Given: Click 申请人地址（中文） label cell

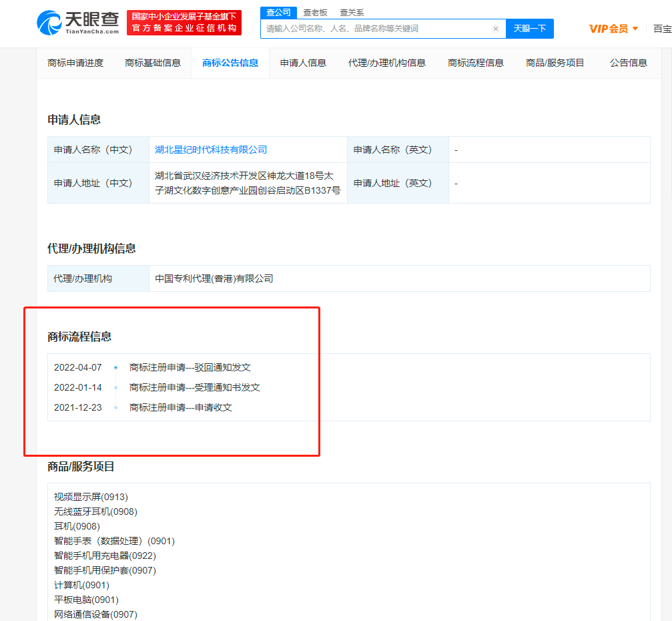Looking at the screenshot, I should [x=99, y=183].
